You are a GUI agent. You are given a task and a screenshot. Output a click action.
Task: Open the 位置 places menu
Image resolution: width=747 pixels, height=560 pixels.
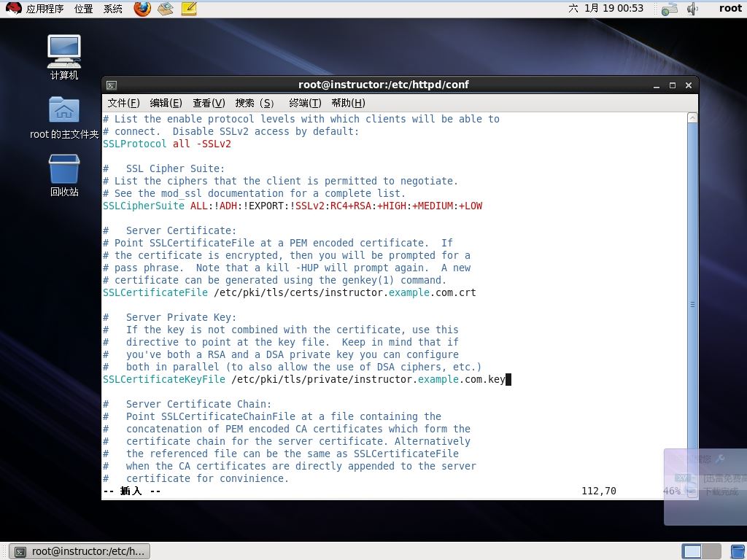[84, 9]
